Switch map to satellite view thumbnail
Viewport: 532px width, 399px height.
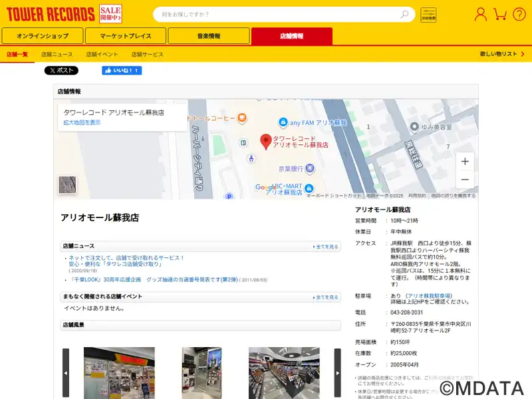67,185
